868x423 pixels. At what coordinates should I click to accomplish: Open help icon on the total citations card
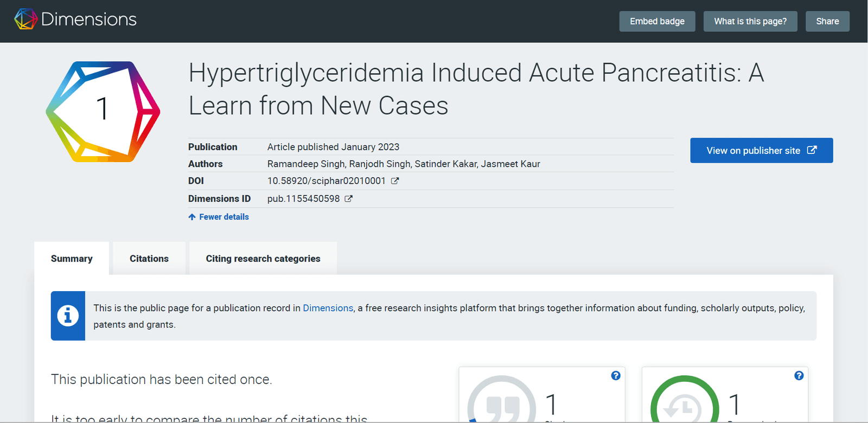point(616,376)
